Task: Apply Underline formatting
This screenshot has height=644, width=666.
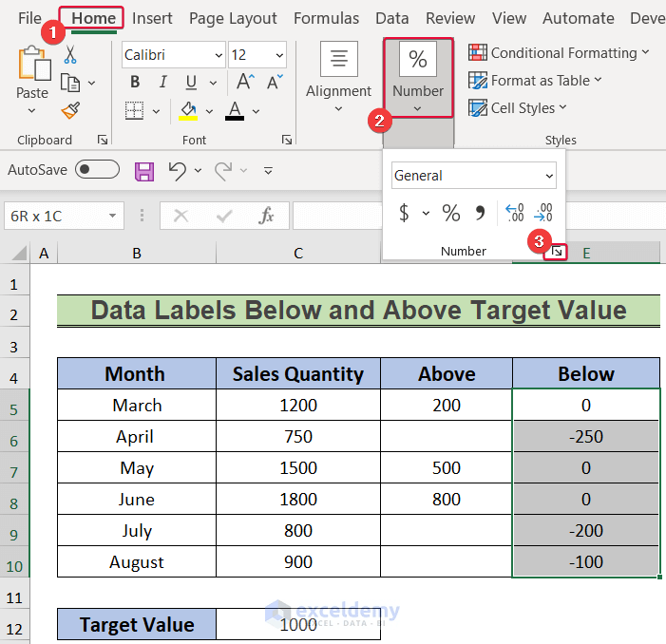Action: (191, 82)
